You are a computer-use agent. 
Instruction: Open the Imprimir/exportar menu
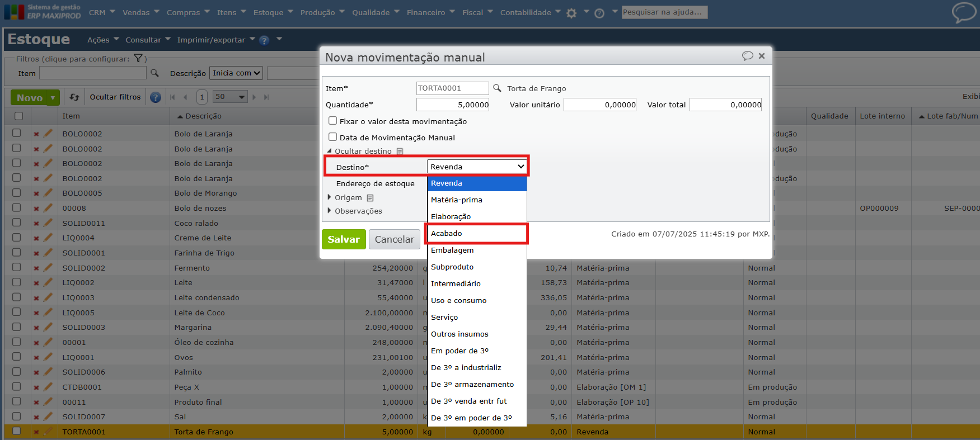point(216,40)
